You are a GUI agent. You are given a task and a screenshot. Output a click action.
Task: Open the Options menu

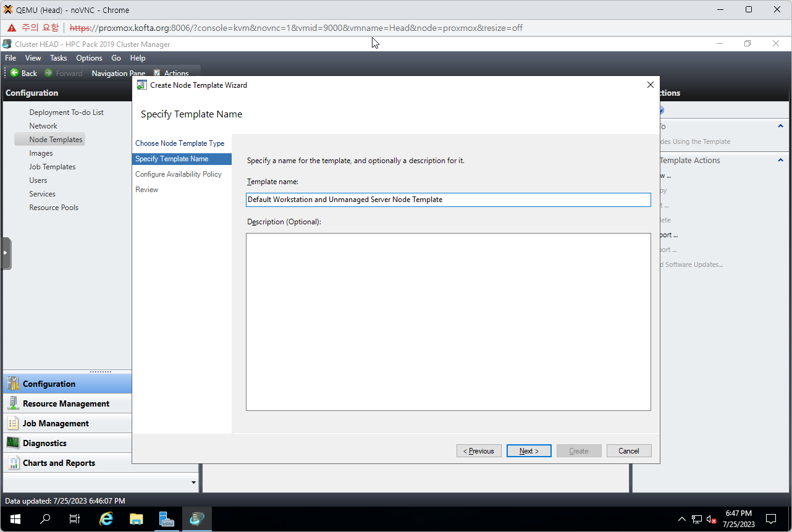[x=89, y=58]
